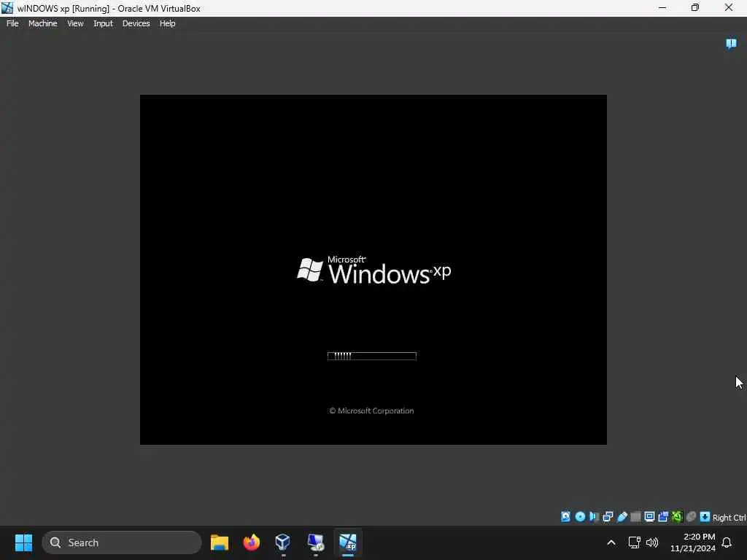
Task: Restore down the VirtualBox window
Action: (695, 7)
